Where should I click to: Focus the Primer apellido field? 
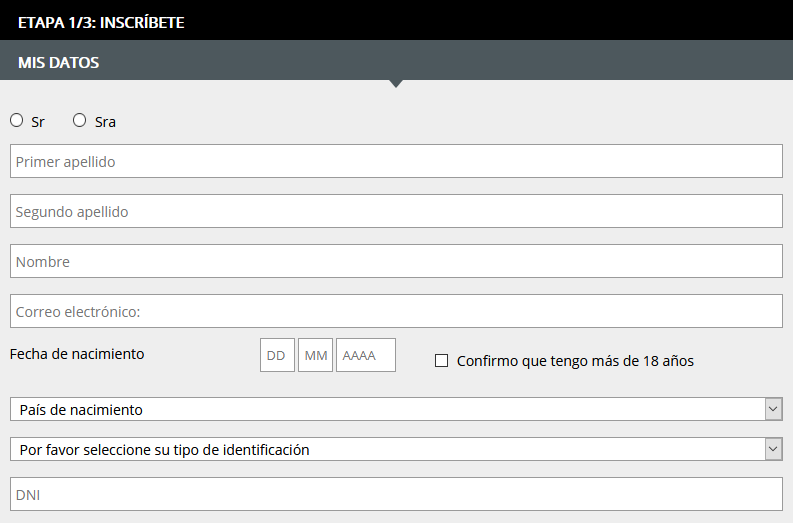[396, 161]
